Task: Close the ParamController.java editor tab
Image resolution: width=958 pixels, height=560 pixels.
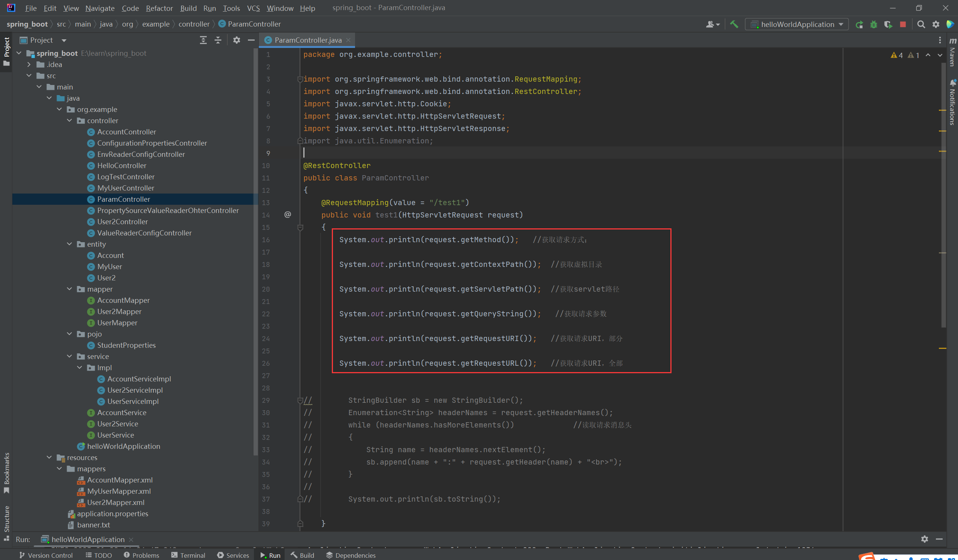Action: tap(348, 40)
